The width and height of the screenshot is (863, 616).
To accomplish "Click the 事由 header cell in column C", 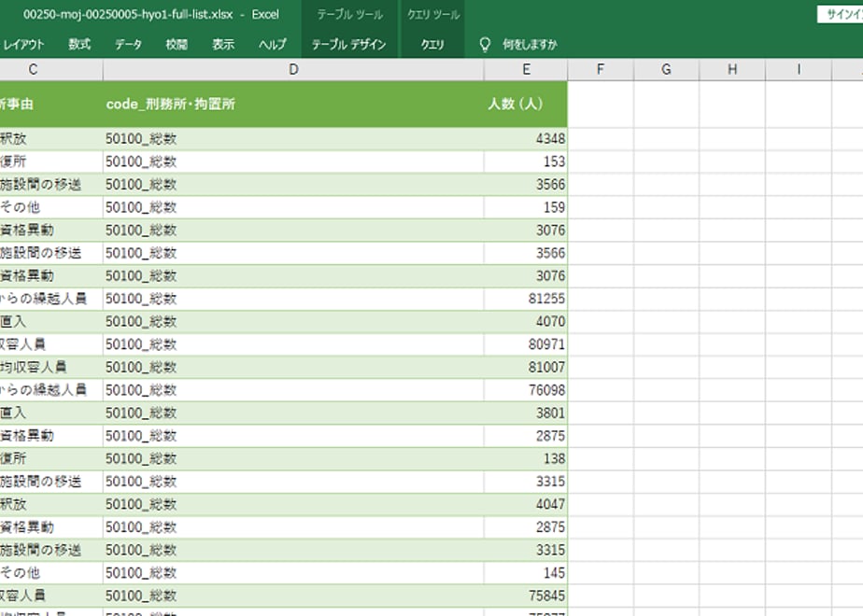I will 51,104.
